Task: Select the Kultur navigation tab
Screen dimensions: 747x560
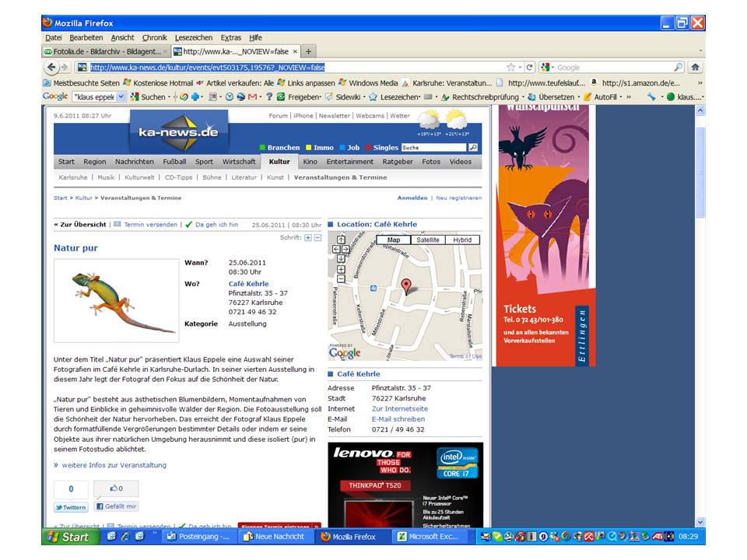Action: (279, 162)
